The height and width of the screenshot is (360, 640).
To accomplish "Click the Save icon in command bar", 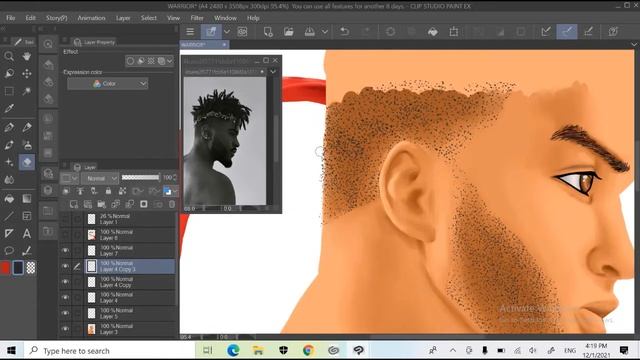I will (310, 31).
